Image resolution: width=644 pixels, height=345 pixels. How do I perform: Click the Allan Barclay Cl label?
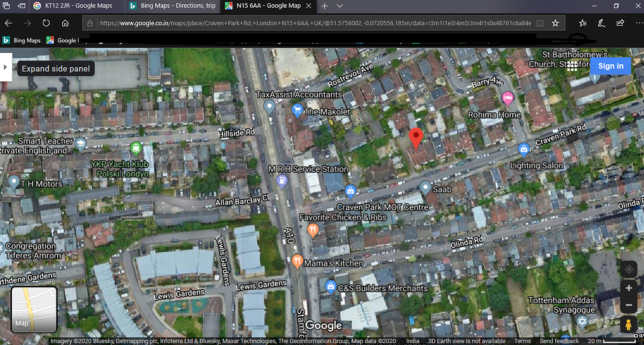pyautogui.click(x=242, y=200)
